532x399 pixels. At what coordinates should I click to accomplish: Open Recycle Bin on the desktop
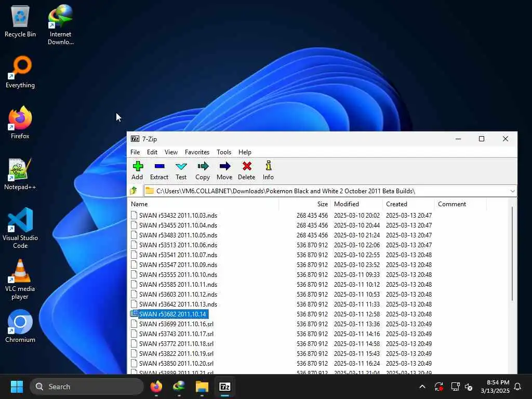20,21
